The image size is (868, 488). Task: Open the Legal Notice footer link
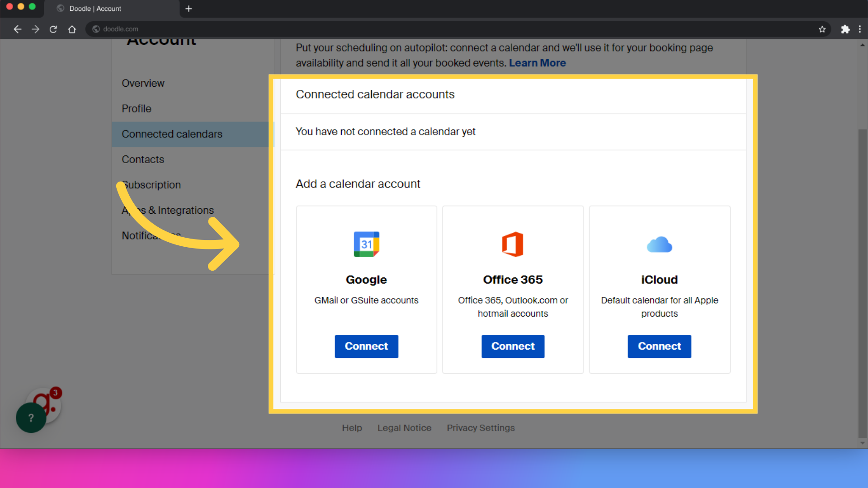[x=404, y=428]
